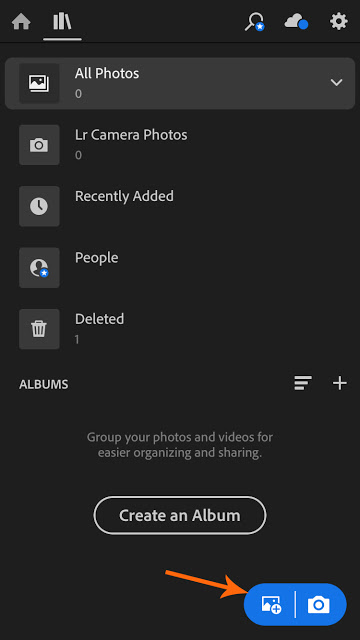Click the Create an Album button

pyautogui.click(x=180, y=515)
